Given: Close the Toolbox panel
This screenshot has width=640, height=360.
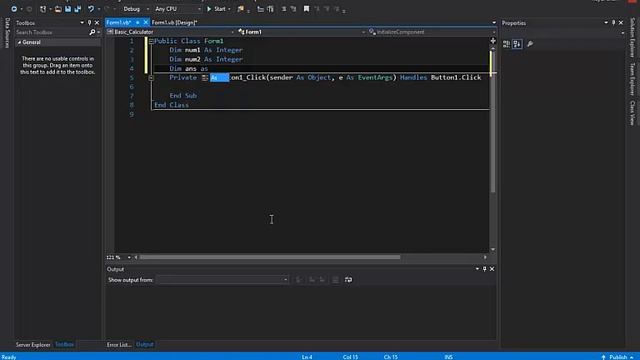Looking at the screenshot, I should coord(97,23).
